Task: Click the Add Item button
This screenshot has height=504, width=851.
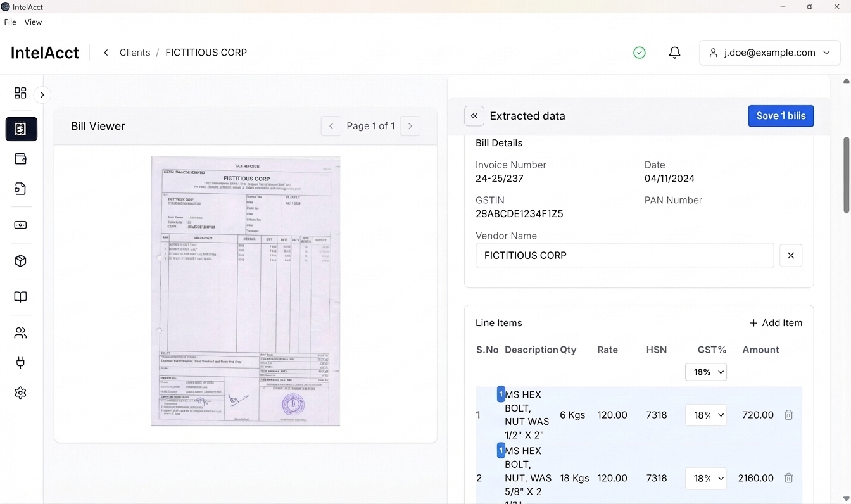Action: tap(776, 323)
